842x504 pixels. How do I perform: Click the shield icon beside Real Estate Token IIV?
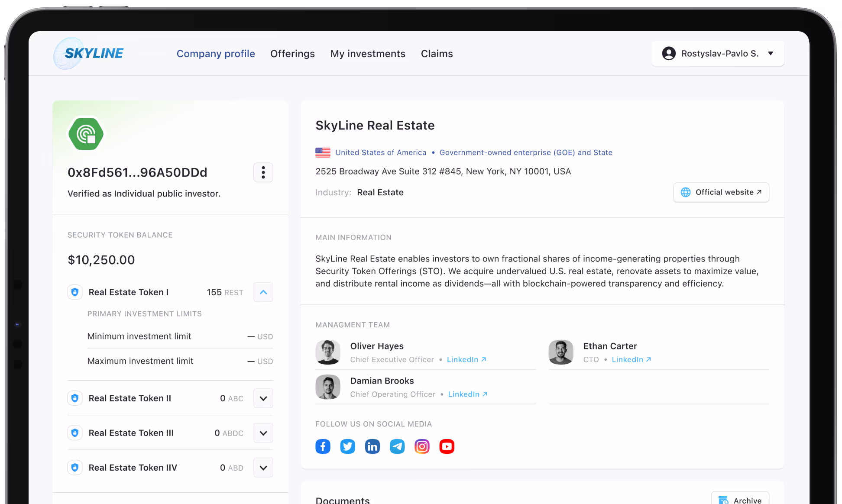click(x=75, y=468)
